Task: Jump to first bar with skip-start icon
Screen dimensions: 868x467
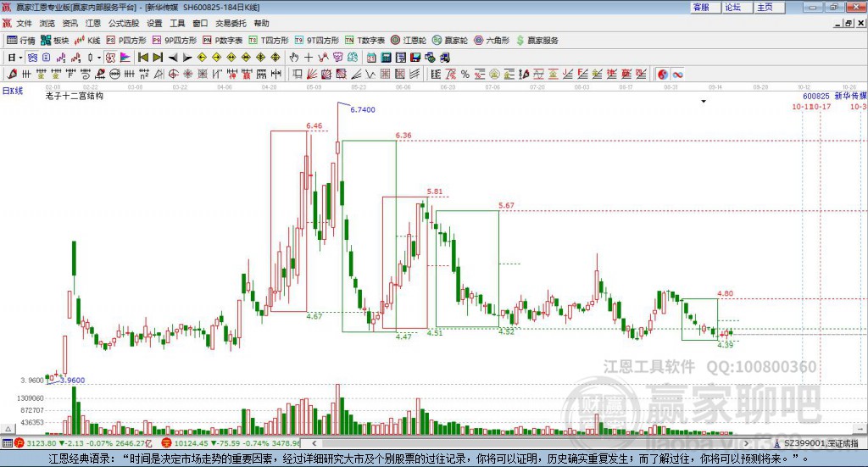Action: pos(142,58)
